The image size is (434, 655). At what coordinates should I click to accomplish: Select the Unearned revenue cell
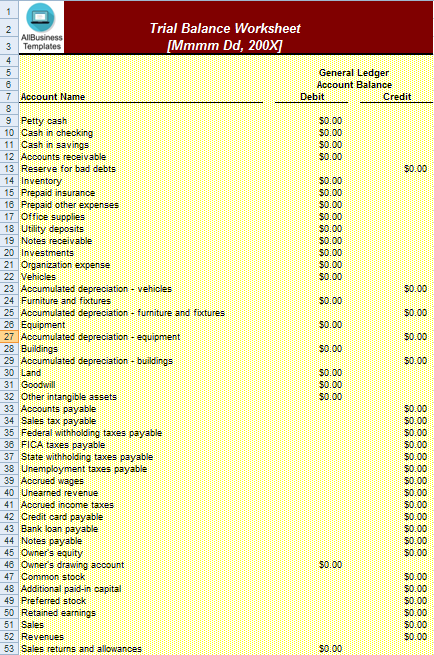point(59,493)
